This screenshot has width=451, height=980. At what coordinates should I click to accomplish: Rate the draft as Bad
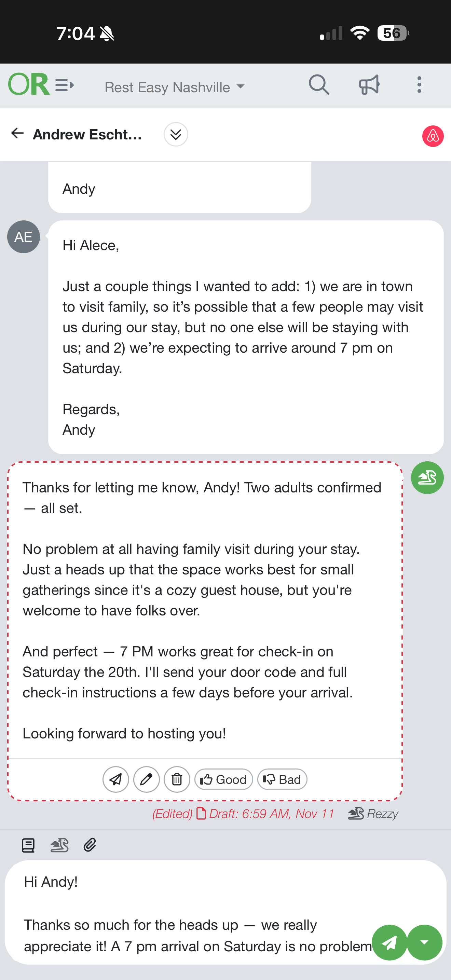tap(282, 779)
